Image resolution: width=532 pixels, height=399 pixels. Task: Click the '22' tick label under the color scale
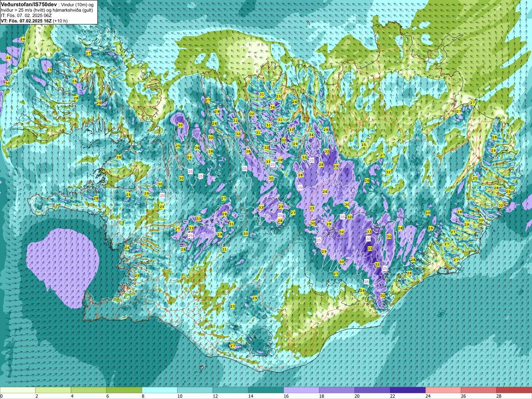393,396
